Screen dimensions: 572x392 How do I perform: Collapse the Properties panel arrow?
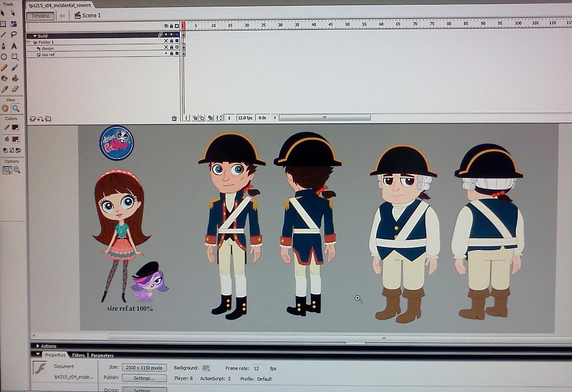point(38,354)
